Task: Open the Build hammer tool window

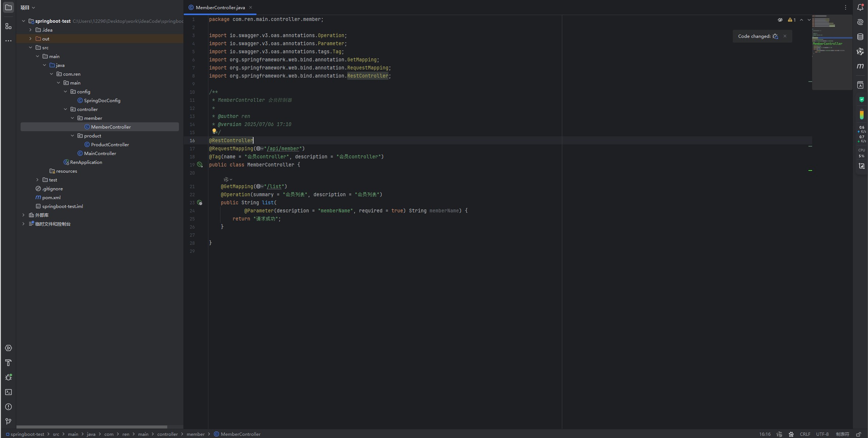Action: (8, 363)
